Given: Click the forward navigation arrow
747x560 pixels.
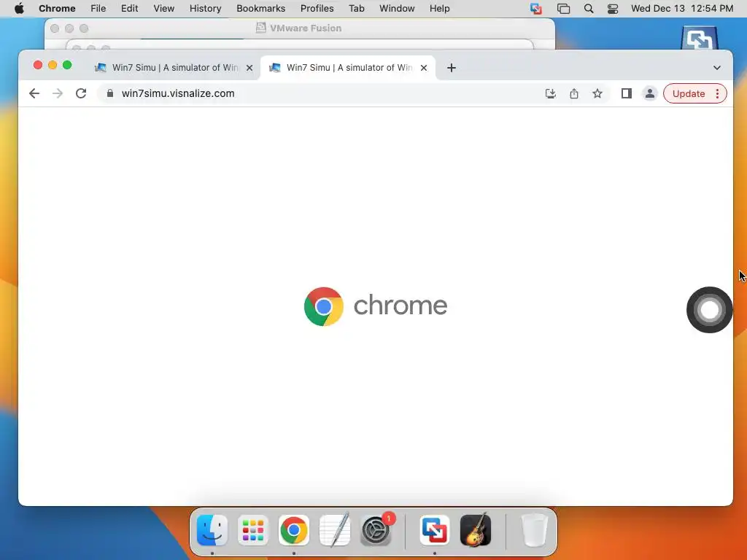Looking at the screenshot, I should pos(58,93).
